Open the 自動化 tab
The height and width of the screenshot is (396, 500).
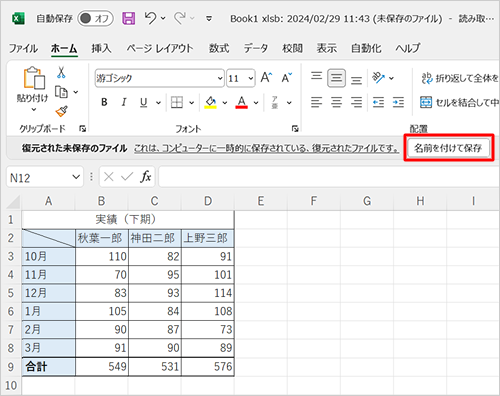(366, 48)
